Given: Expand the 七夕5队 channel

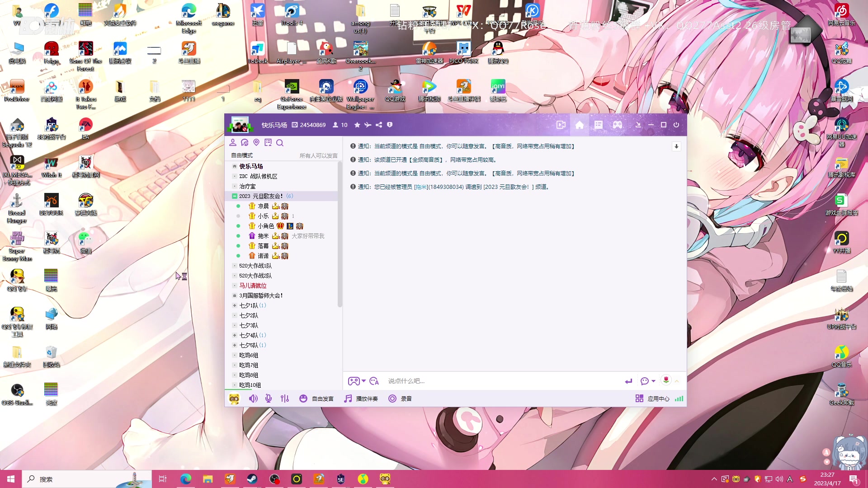Looking at the screenshot, I should pyautogui.click(x=235, y=345).
